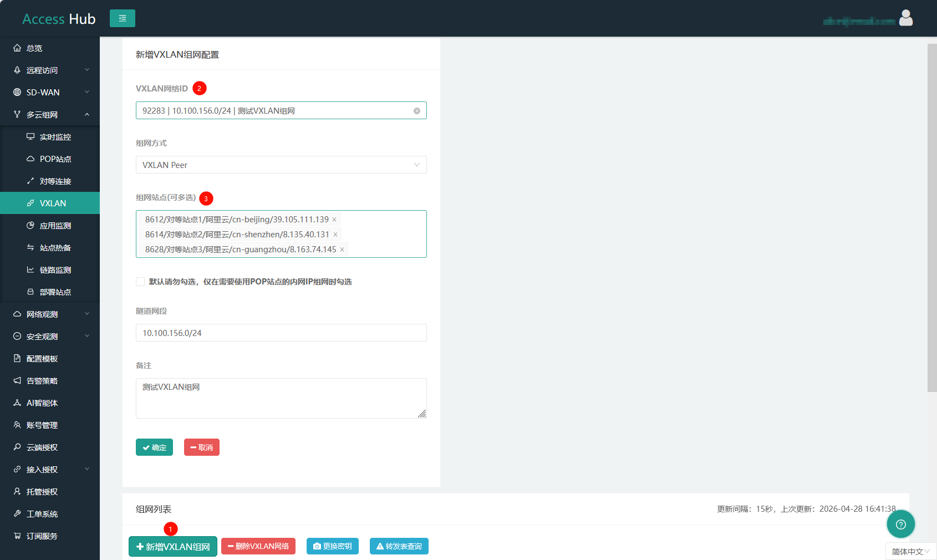Image resolution: width=937 pixels, height=560 pixels.
Task: Click the 删除VXLAN网络 button
Action: pos(258,546)
